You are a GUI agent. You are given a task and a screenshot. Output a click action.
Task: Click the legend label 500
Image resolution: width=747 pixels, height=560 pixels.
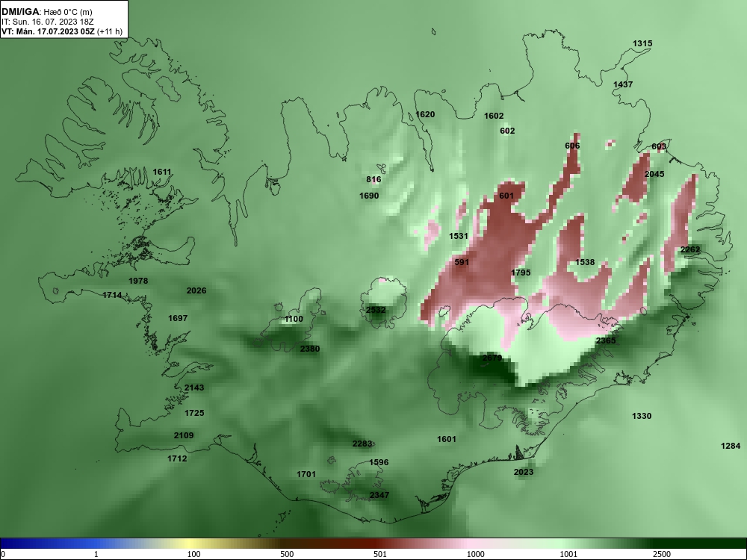[x=287, y=554]
